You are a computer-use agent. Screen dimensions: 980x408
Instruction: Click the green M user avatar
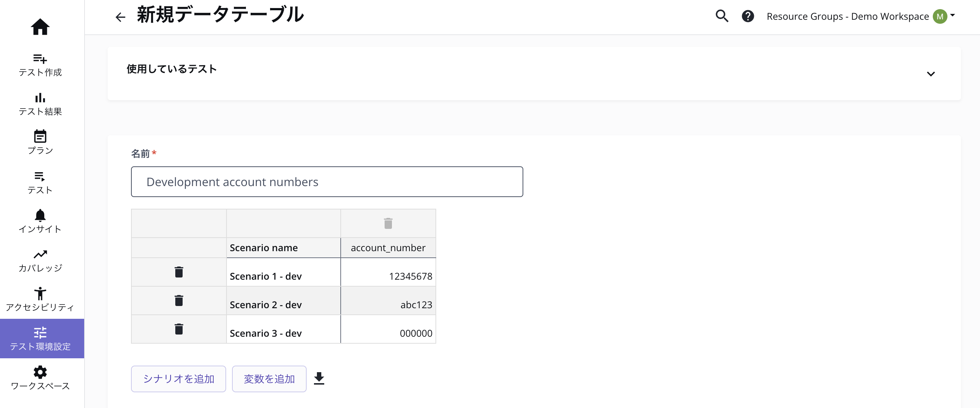940,16
